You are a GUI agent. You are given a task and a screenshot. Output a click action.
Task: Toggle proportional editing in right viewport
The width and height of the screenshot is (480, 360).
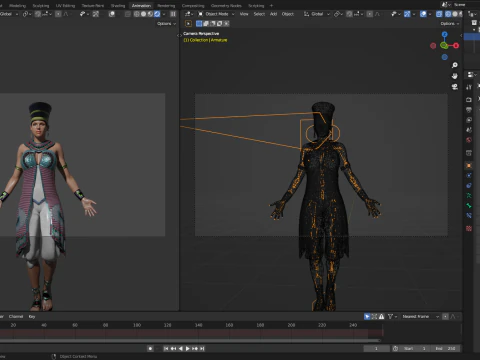[x=370, y=14]
